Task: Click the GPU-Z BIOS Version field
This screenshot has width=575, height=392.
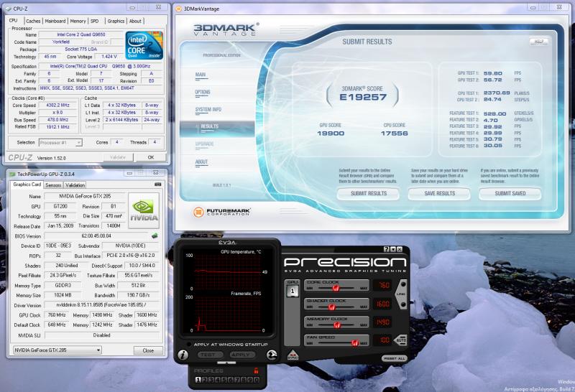Action: tap(97, 236)
